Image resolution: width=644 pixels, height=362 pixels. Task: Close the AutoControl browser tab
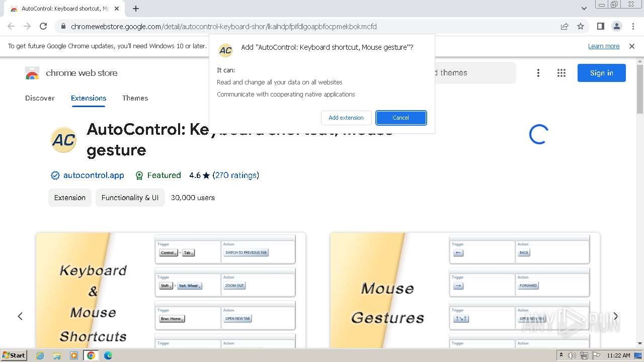pos(117,9)
